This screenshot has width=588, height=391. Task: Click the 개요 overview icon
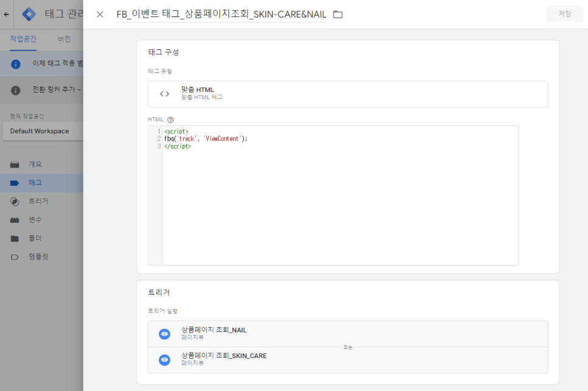pos(15,164)
